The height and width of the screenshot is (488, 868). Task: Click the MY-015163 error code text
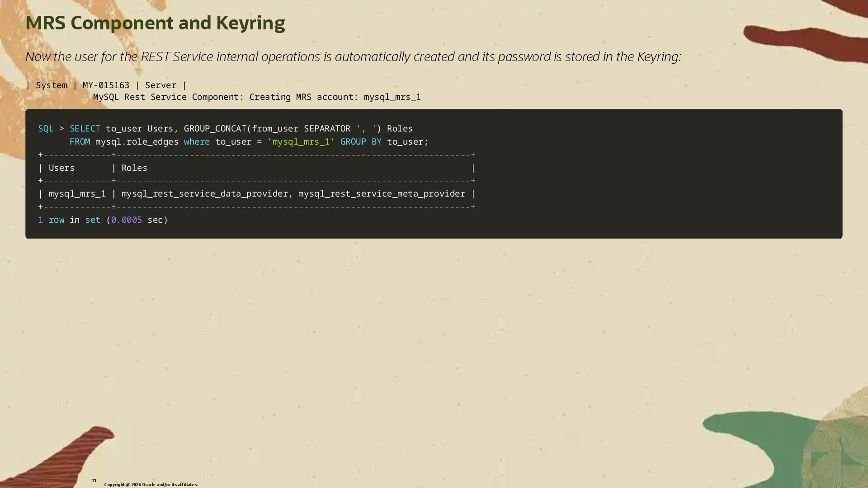(106, 85)
